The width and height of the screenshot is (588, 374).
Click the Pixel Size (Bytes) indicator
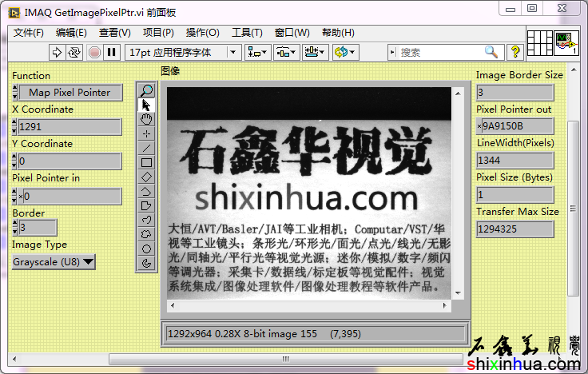[x=514, y=195]
